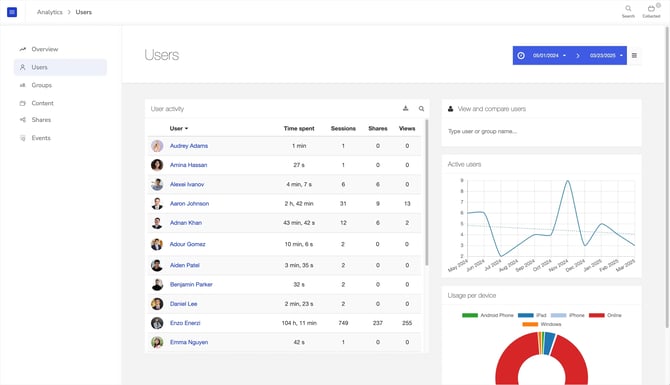The height and width of the screenshot is (385, 670).
Task: Click the Overview chart icon in sidebar
Action: [23, 49]
